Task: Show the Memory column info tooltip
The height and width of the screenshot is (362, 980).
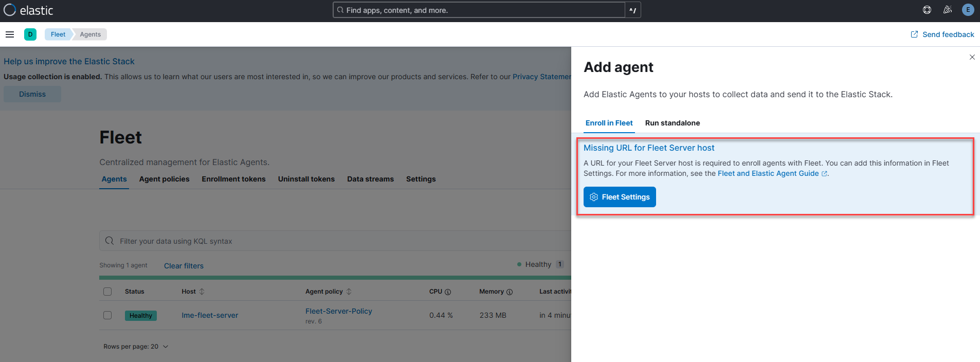Action: [x=510, y=292]
